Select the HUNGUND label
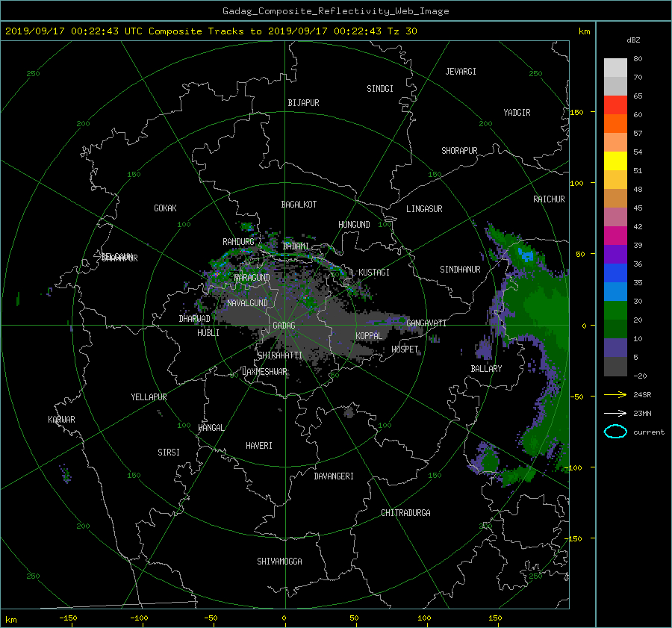 click(x=354, y=225)
